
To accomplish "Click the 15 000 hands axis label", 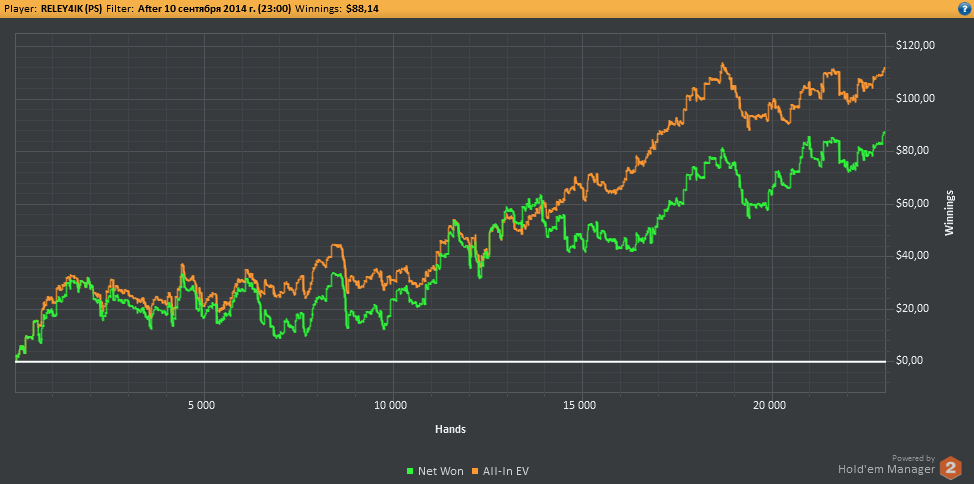I will click(x=582, y=406).
